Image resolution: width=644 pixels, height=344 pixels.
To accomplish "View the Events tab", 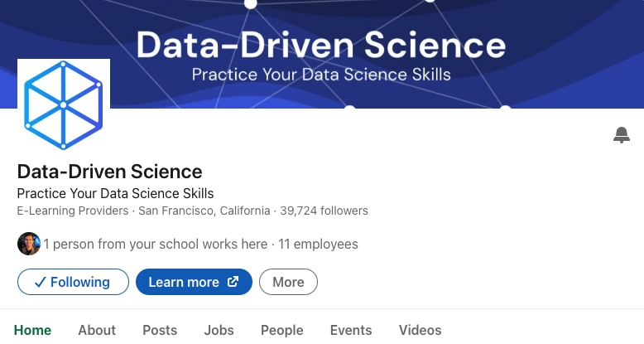I will coord(351,330).
